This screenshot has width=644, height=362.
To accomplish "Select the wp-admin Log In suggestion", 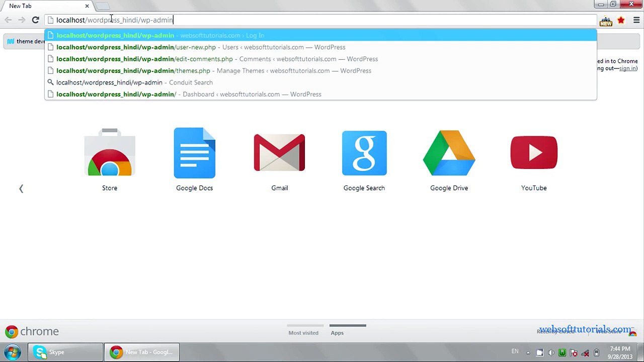I will pos(320,35).
